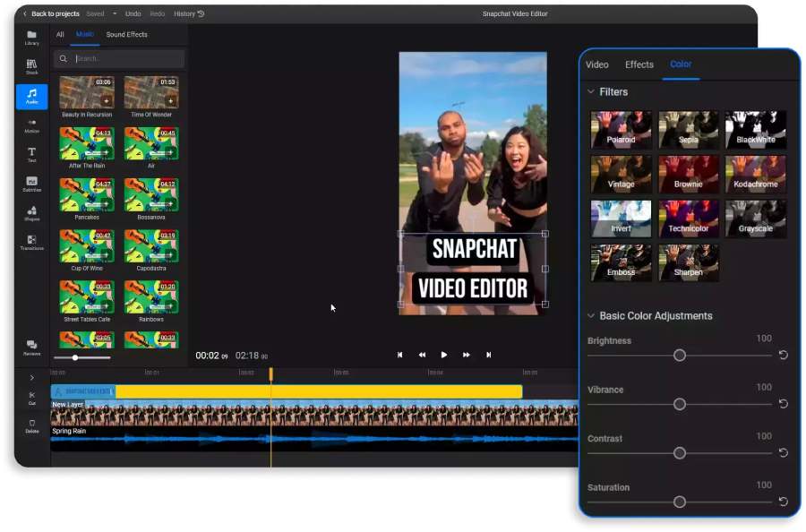This screenshot has width=806, height=532.
Task: Open the History panel
Action: (x=189, y=13)
